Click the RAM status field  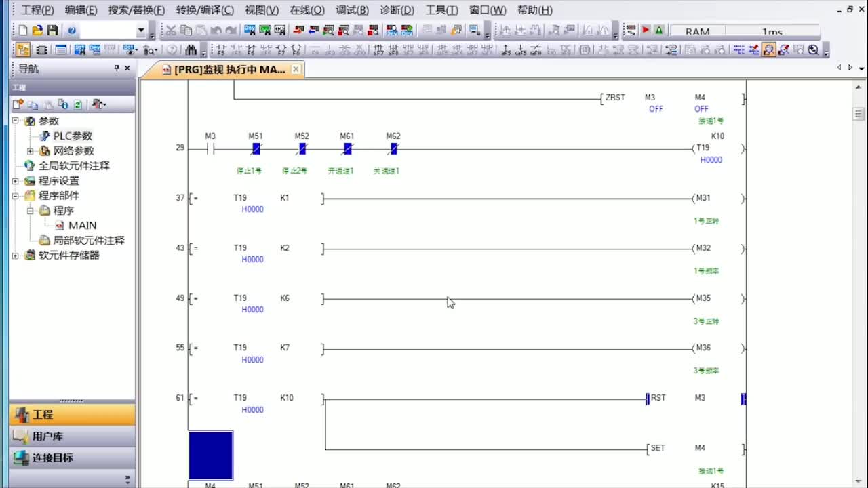click(x=697, y=31)
